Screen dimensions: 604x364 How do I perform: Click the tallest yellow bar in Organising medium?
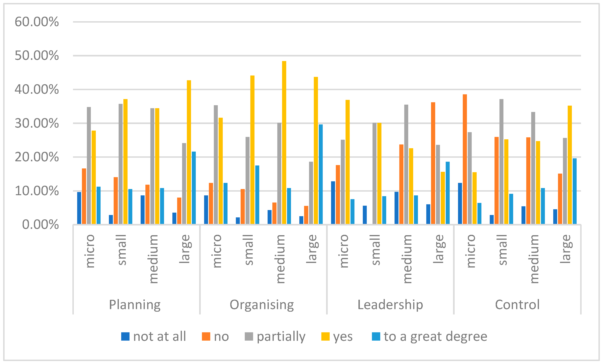pyautogui.click(x=284, y=142)
